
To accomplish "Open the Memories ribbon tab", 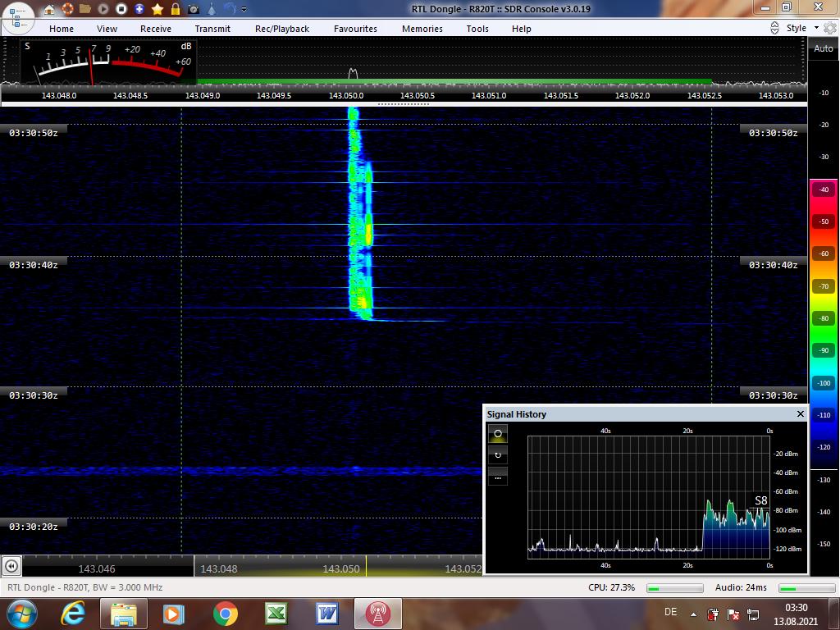I will [x=422, y=29].
